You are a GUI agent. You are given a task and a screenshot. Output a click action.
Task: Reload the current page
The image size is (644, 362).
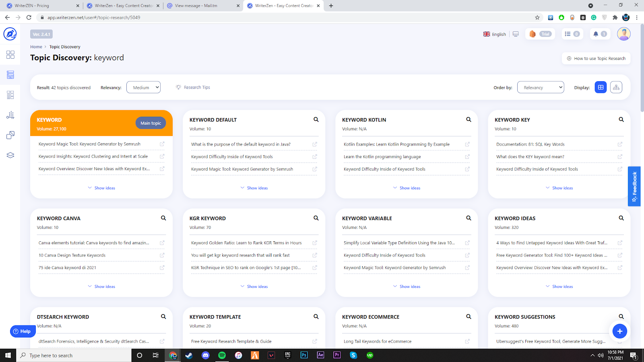click(29, 17)
